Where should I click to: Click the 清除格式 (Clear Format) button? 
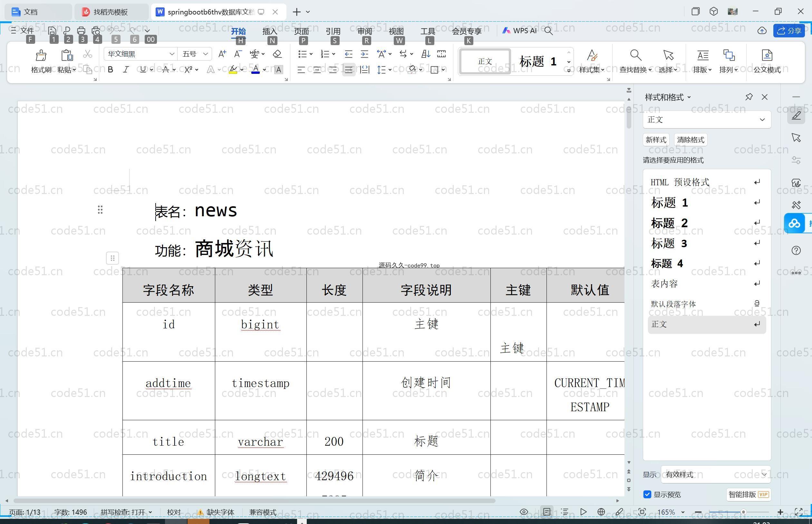(691, 140)
